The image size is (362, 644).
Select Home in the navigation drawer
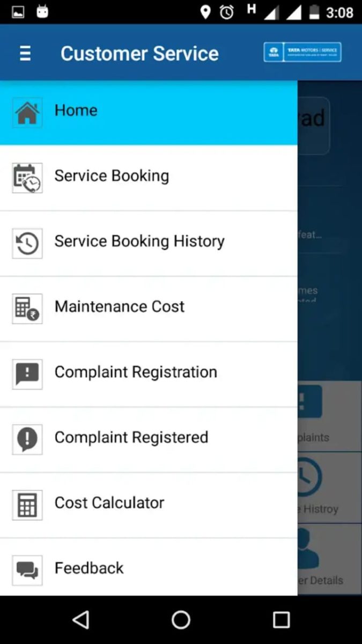point(76,111)
